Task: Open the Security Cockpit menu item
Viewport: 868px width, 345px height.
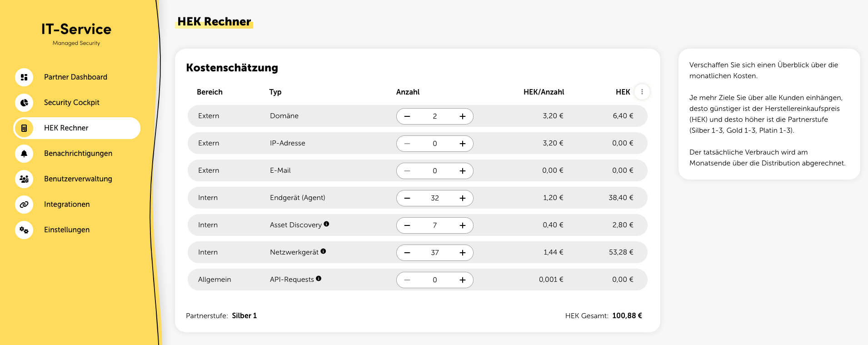Action: click(x=71, y=103)
